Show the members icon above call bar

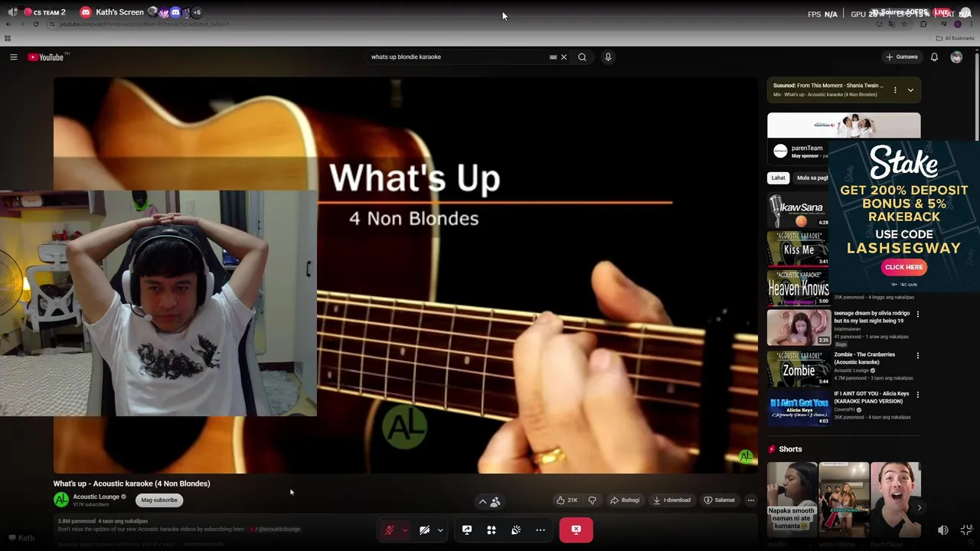495,502
